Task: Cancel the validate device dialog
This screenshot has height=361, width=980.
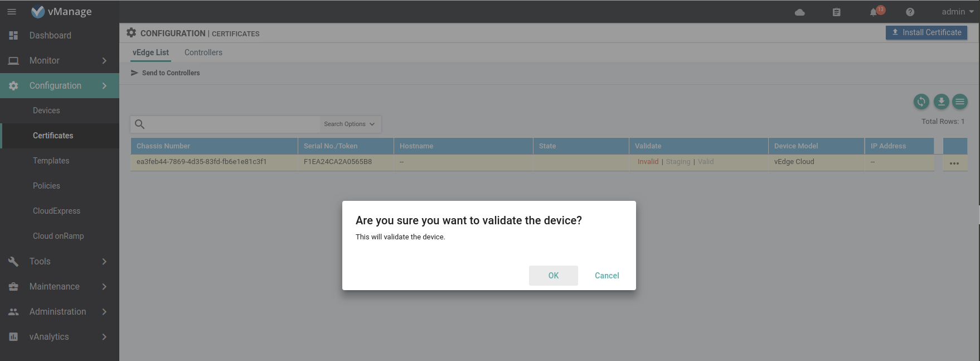Action: point(607,276)
